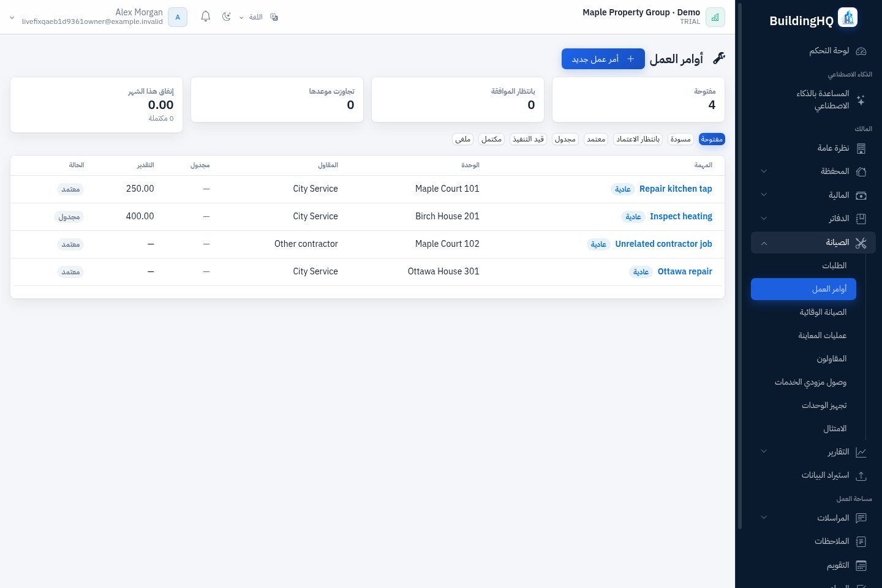Click the المراسلات message icon
The width and height of the screenshot is (882, 588).
[861, 518]
